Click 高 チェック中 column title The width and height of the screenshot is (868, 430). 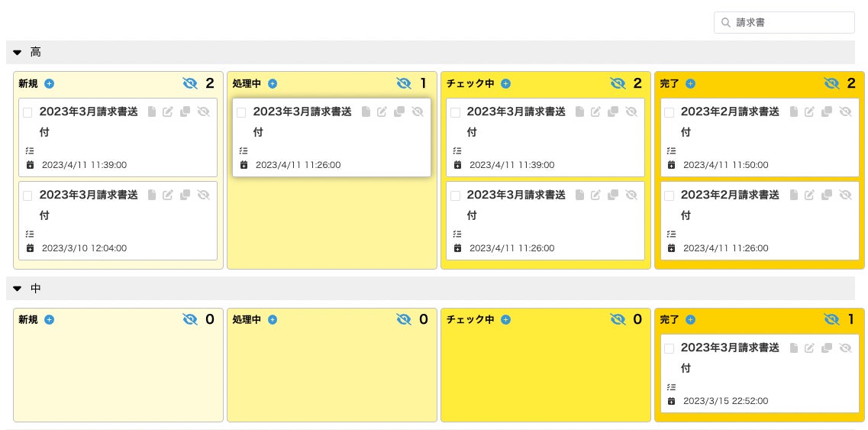point(470,84)
